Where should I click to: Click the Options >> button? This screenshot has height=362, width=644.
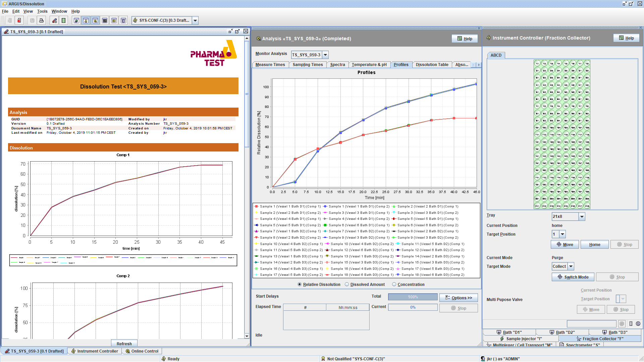[458, 298]
